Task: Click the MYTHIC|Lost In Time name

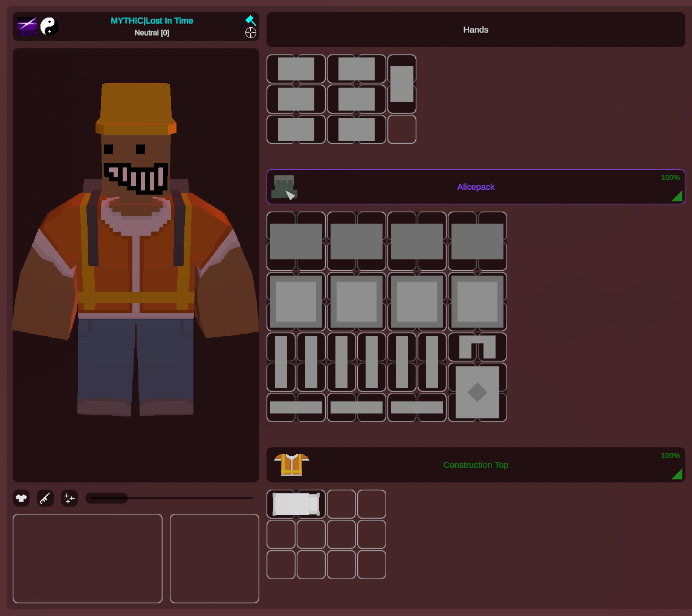Action: tap(152, 21)
